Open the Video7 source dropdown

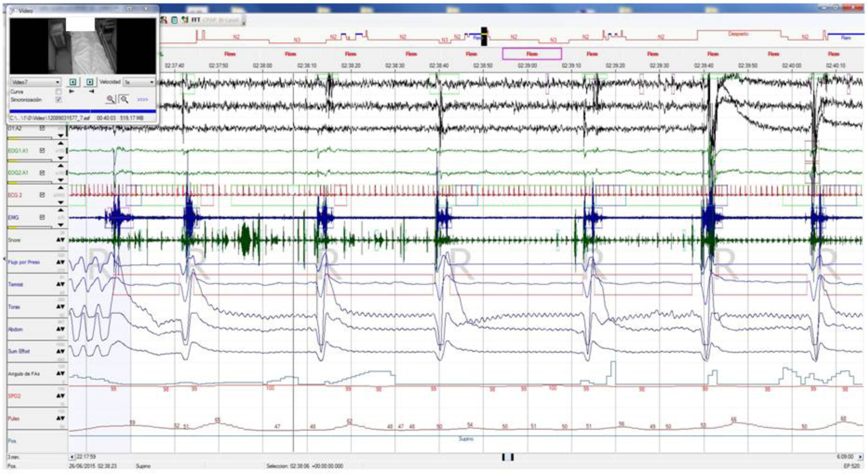[x=58, y=82]
